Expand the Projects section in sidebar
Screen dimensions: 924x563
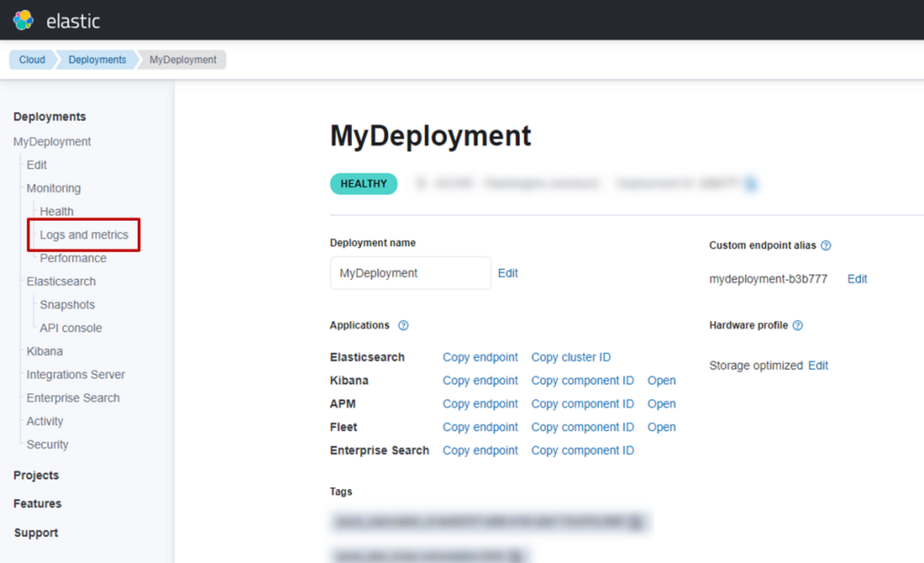coord(36,475)
